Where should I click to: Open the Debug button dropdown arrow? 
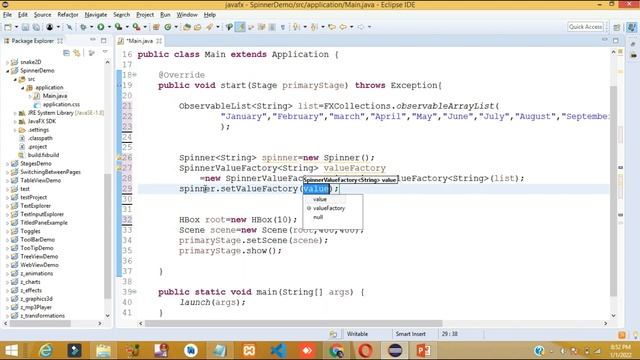(x=91, y=27)
